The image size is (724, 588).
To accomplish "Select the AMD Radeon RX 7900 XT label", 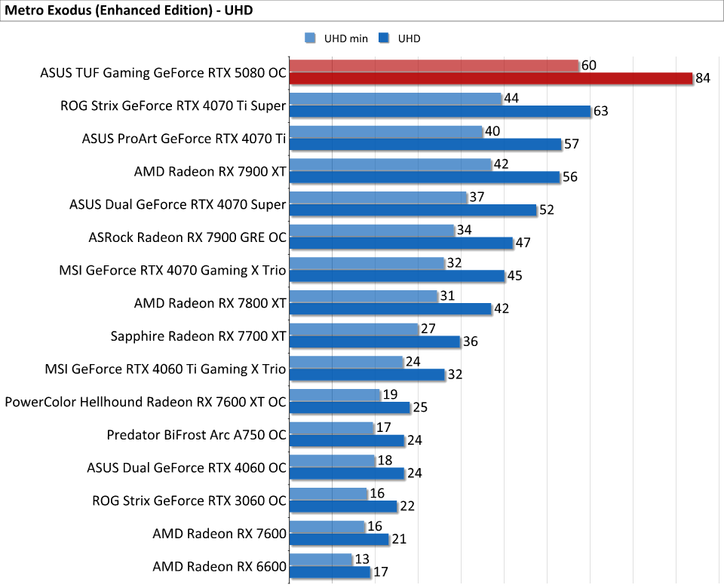I will 210,172.
